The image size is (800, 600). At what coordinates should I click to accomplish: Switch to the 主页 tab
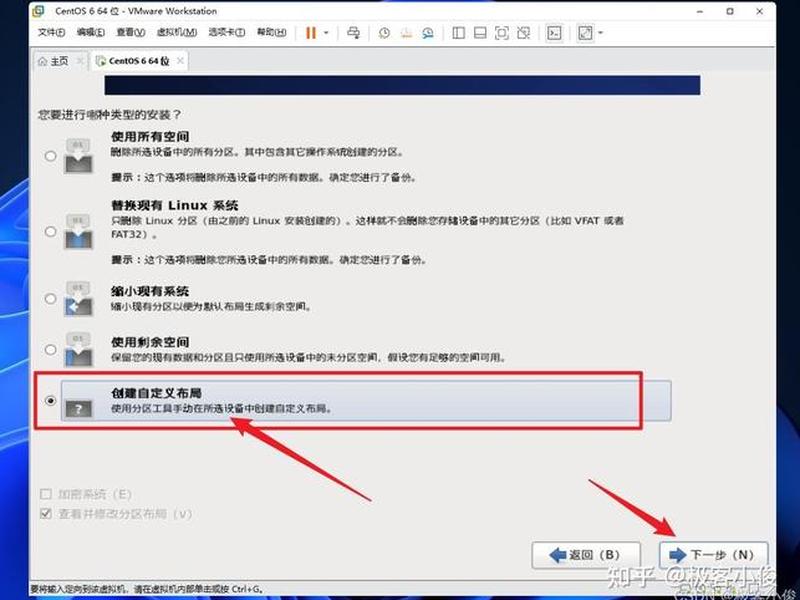59,61
